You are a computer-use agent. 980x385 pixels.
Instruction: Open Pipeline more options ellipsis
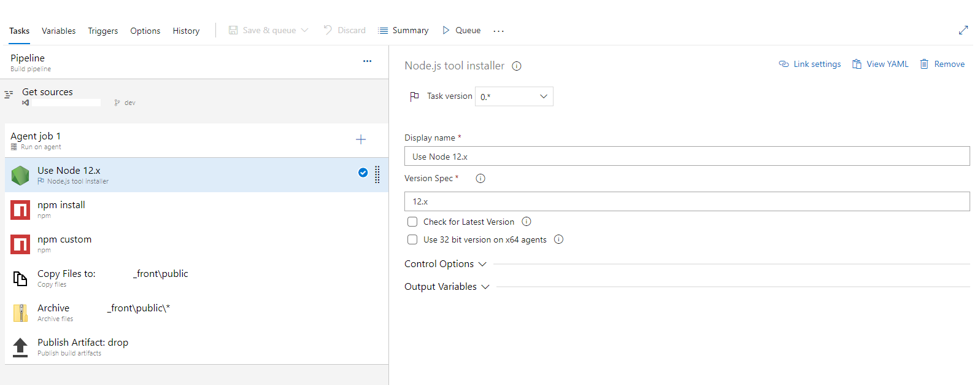pos(367,61)
